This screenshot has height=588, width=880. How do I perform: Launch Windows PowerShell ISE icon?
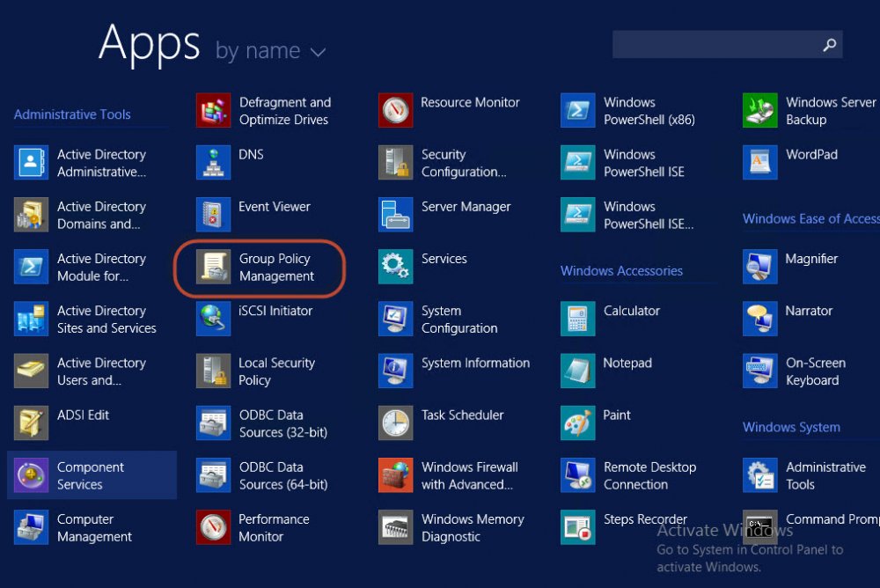point(577,163)
